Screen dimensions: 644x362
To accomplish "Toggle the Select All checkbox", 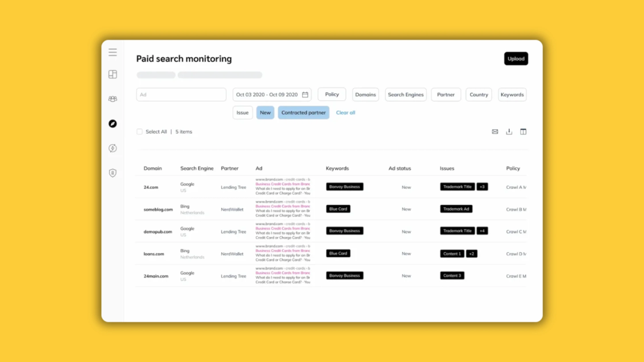I will tap(139, 132).
